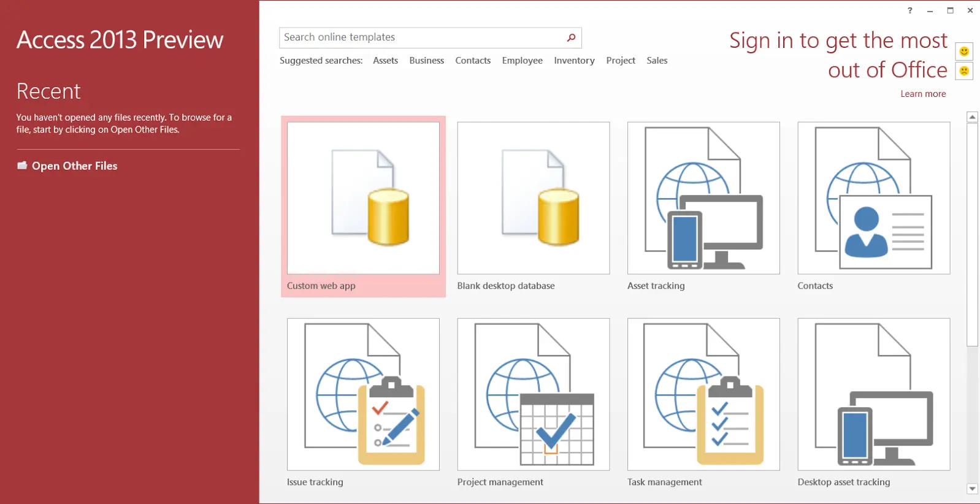Click the search magnifier icon

click(x=571, y=37)
